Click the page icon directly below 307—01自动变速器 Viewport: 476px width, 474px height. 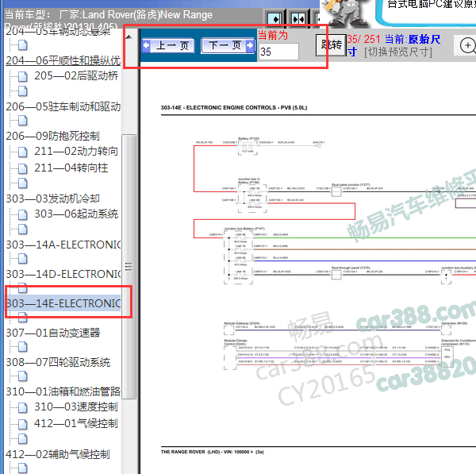[23, 347]
